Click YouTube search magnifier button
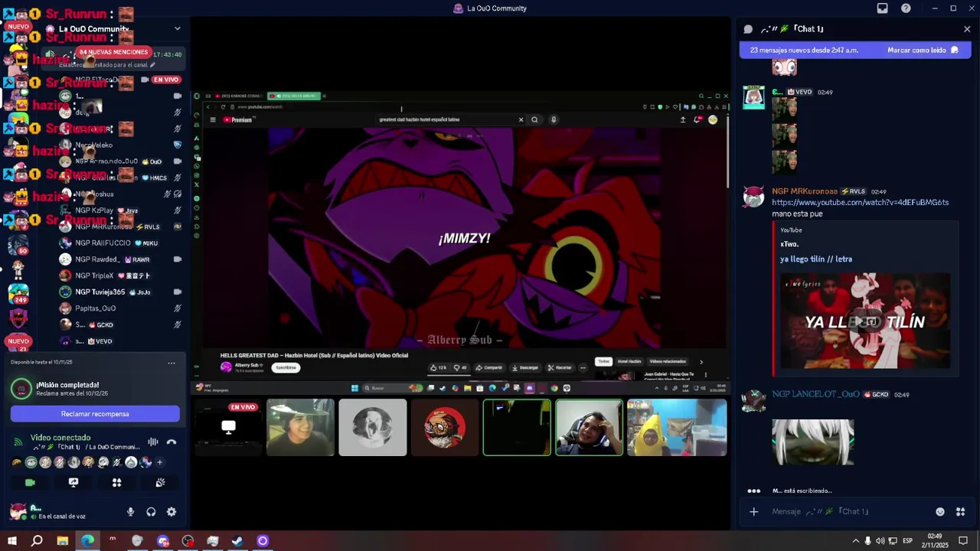The height and width of the screenshot is (551, 980). [x=534, y=119]
